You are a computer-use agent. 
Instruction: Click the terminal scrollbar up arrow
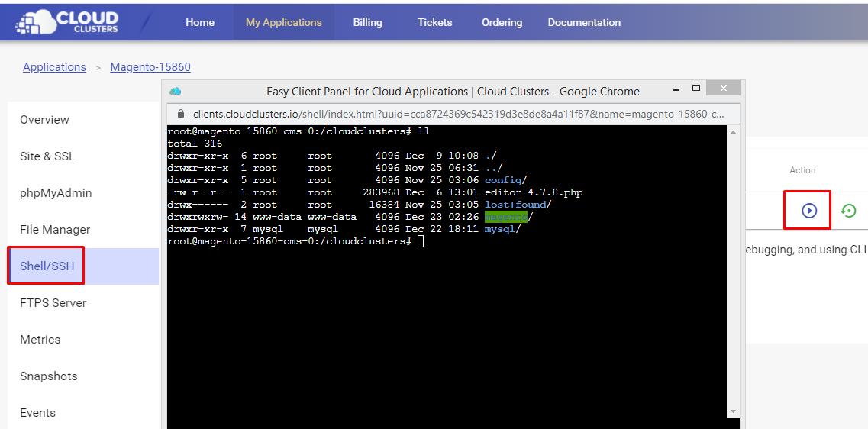click(x=733, y=131)
